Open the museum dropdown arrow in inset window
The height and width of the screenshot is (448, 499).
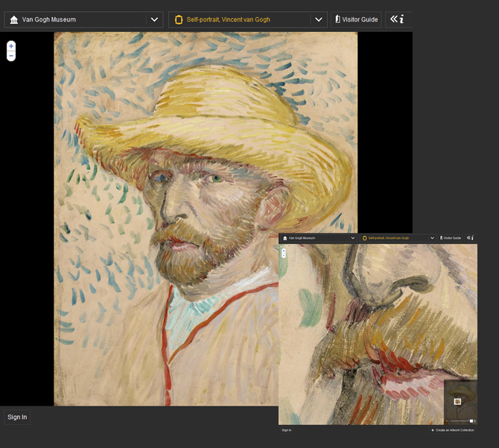pyautogui.click(x=352, y=238)
